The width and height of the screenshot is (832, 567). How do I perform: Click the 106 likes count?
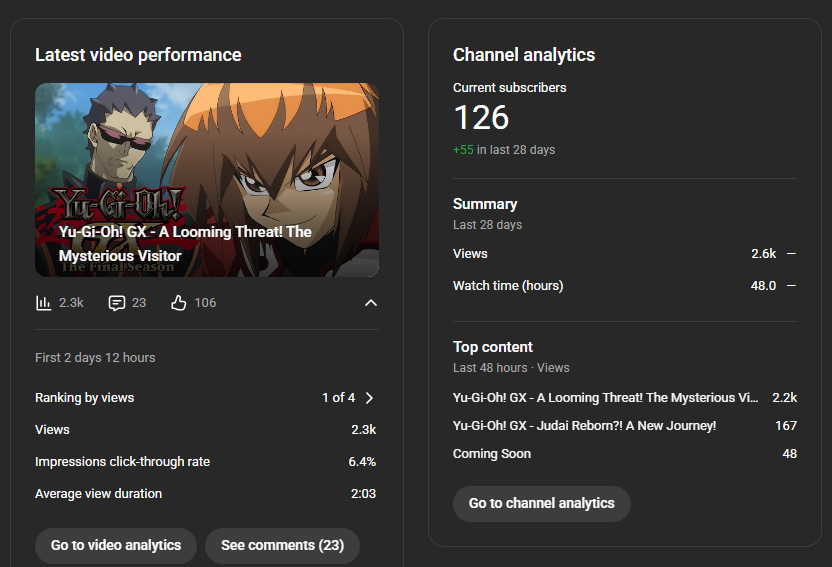click(205, 303)
